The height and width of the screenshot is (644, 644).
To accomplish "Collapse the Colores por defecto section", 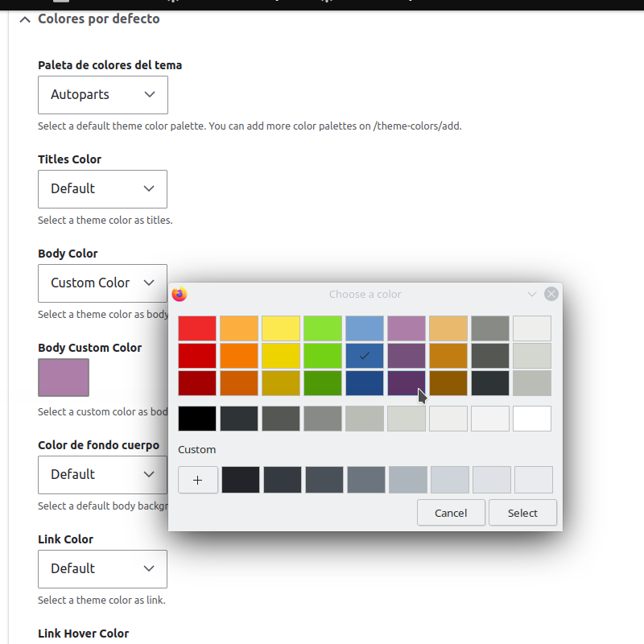I will 26,19.
